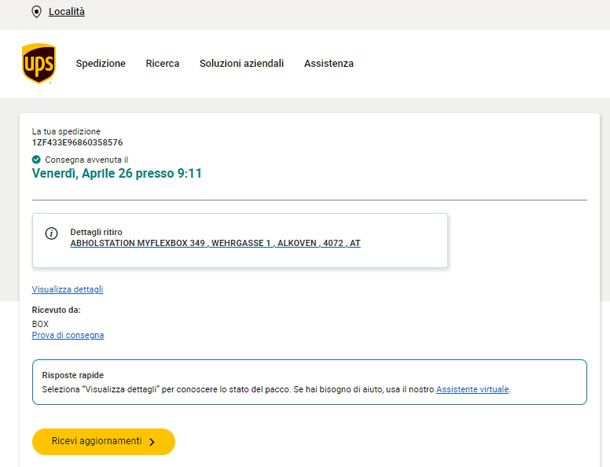Click the location pin icon

pos(36,12)
